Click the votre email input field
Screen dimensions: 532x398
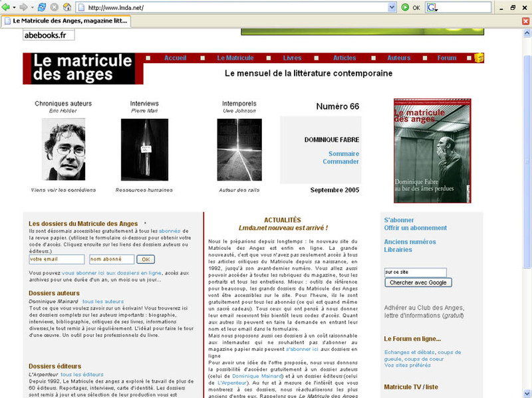point(57,259)
